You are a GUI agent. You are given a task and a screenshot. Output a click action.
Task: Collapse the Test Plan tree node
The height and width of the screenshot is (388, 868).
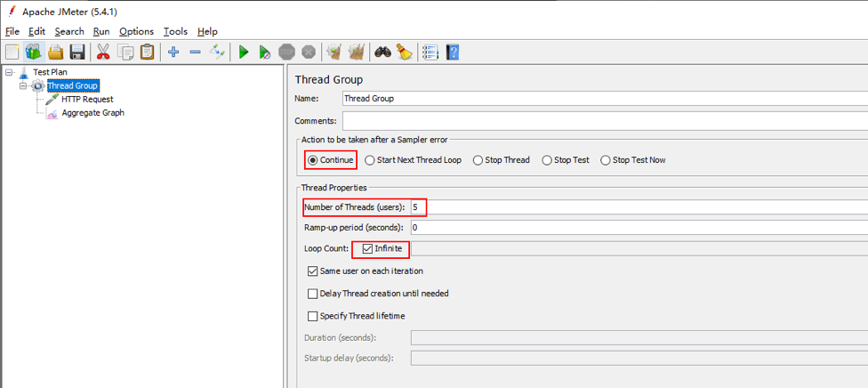pyautogui.click(x=10, y=72)
